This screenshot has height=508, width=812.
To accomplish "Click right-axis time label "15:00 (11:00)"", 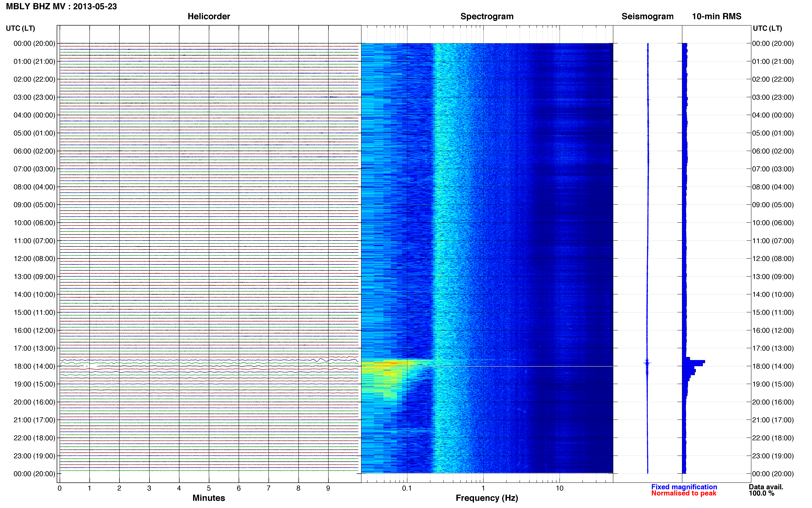I will [x=773, y=312].
